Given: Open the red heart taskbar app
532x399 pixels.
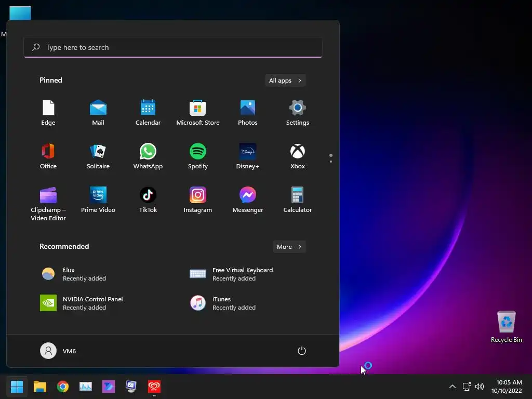Looking at the screenshot, I should point(154,387).
